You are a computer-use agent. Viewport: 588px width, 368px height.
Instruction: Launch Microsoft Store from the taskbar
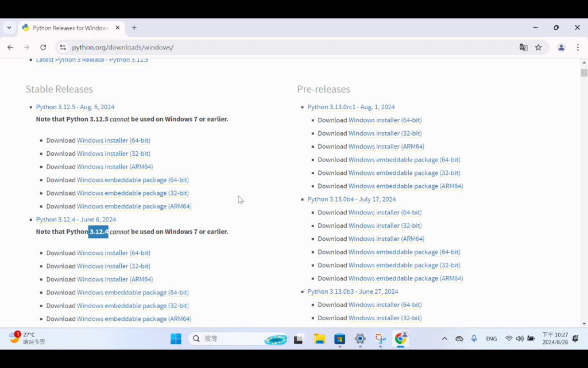point(340,339)
